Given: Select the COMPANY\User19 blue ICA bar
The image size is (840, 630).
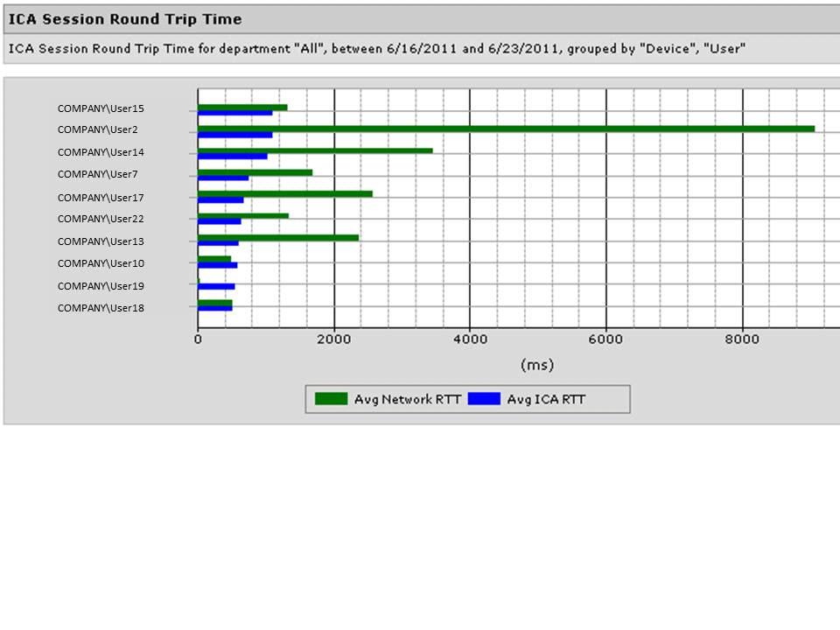Looking at the screenshot, I should coord(216,286).
